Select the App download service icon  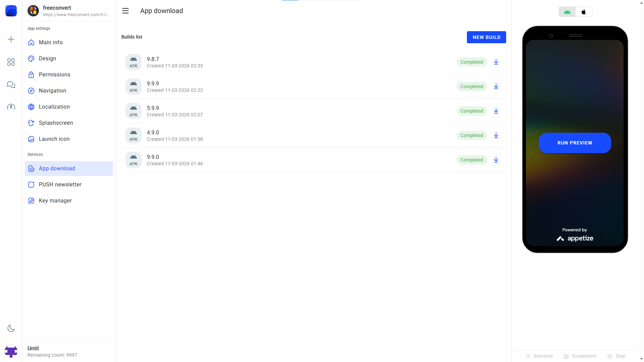31,169
